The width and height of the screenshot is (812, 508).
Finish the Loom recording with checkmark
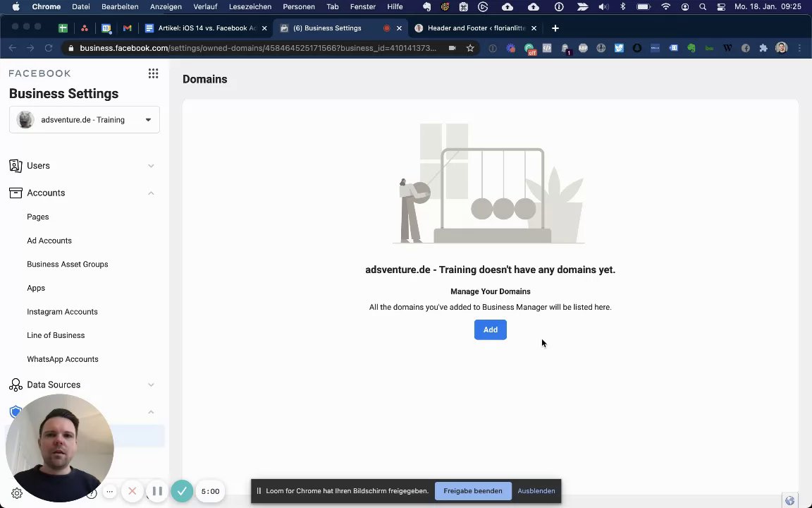pyautogui.click(x=182, y=491)
